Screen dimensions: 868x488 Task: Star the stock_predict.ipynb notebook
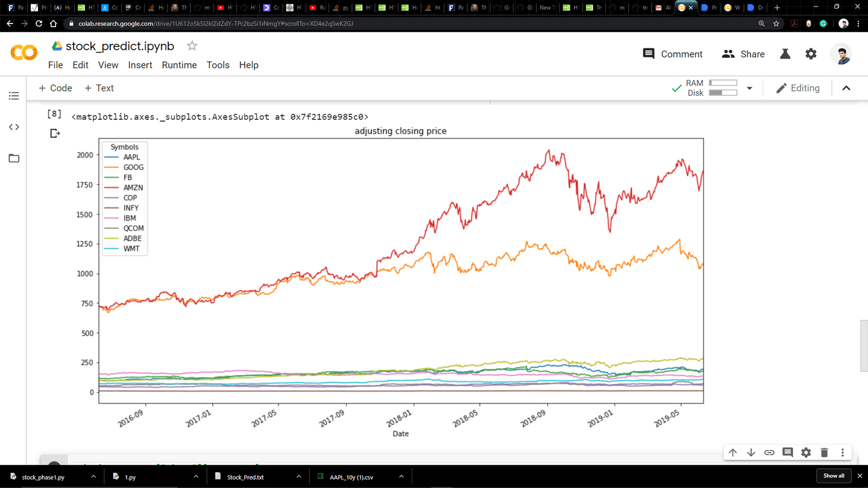coord(192,46)
